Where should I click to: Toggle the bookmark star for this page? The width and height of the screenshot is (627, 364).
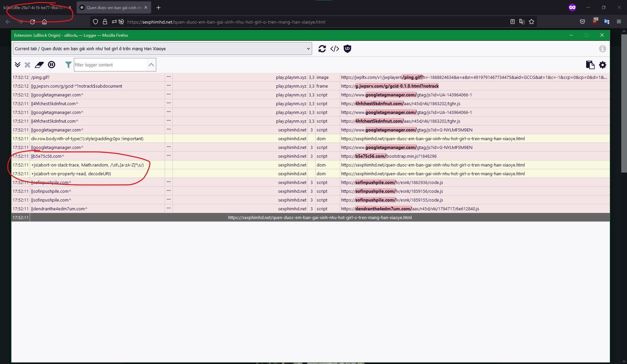click(x=532, y=21)
